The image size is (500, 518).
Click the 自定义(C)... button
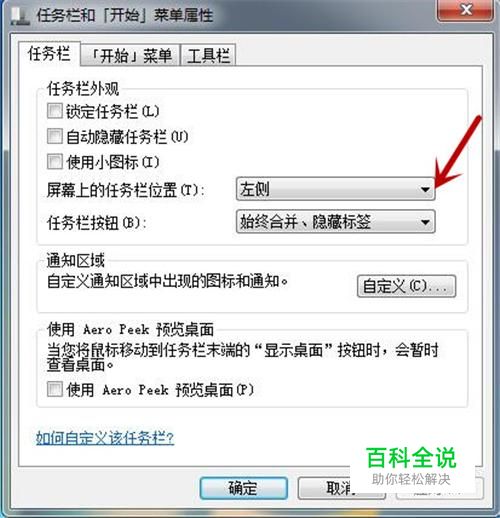406,286
